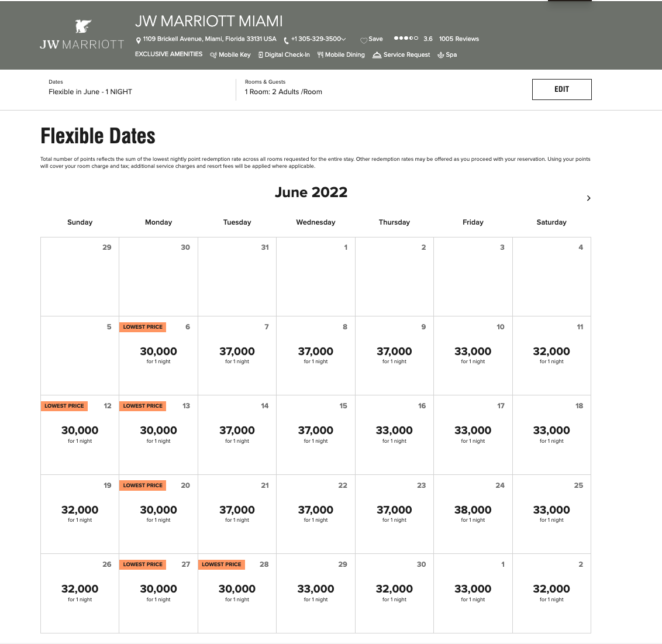Click the June 2022 month heading
The image size is (662, 644).
[x=311, y=192]
